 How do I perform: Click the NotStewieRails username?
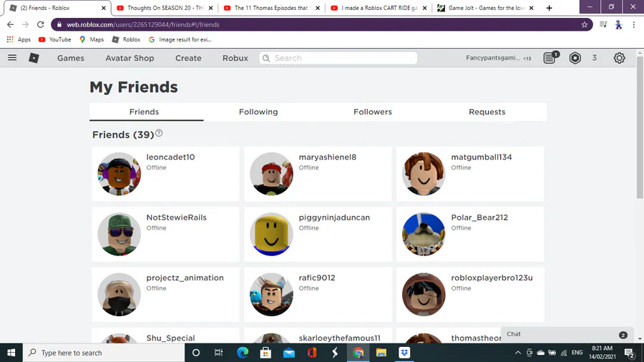click(177, 217)
